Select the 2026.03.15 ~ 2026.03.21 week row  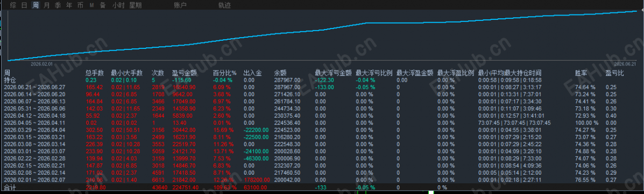[x=322, y=137]
